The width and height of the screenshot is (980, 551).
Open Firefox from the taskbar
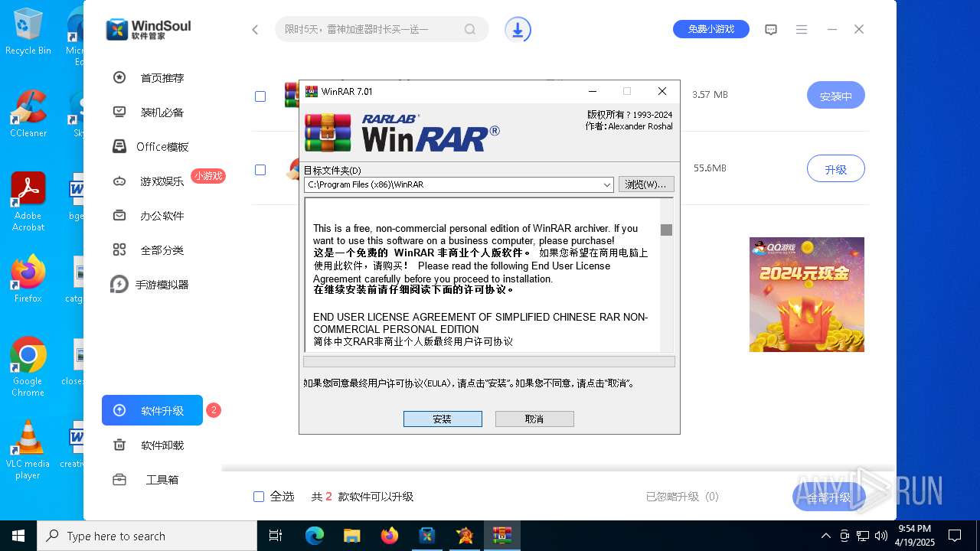[x=390, y=536]
